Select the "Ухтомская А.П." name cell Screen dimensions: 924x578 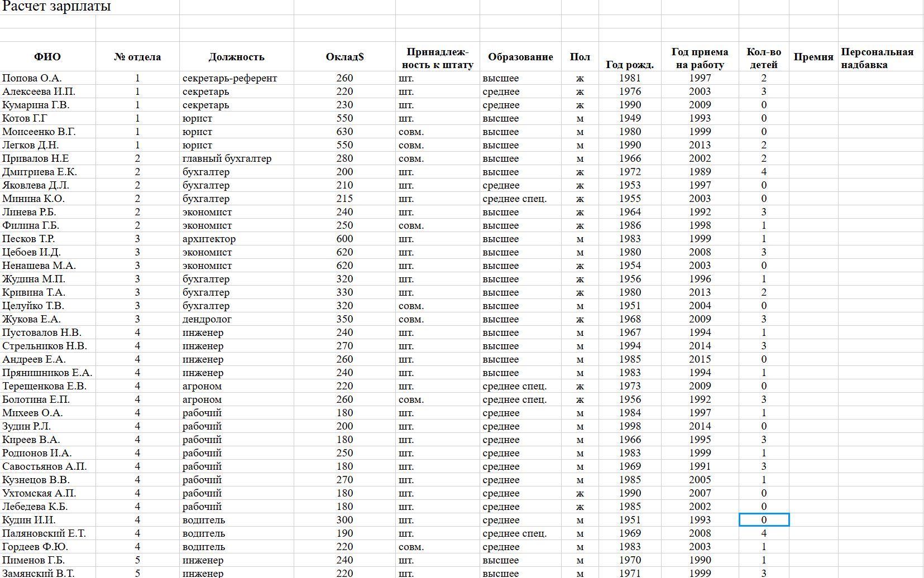pos(39,493)
